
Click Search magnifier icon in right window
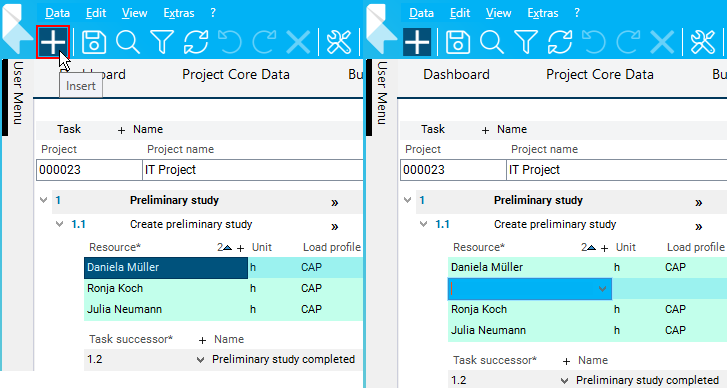click(x=492, y=42)
